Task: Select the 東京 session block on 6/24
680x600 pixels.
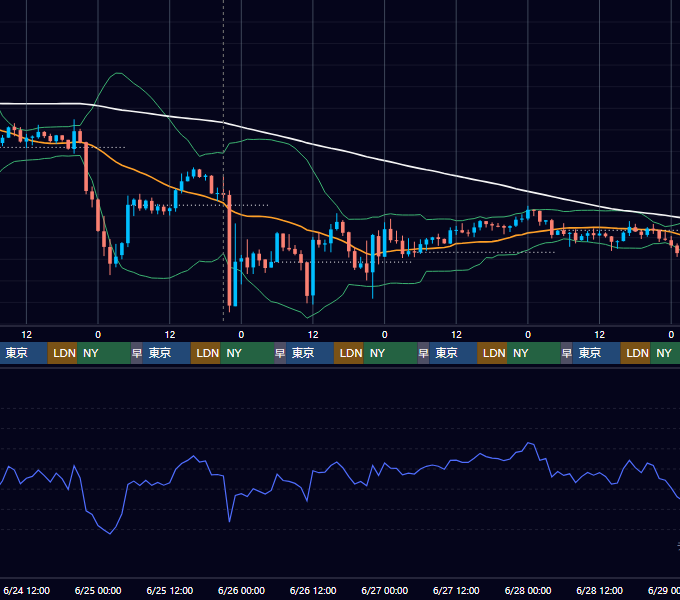Action: [23, 353]
